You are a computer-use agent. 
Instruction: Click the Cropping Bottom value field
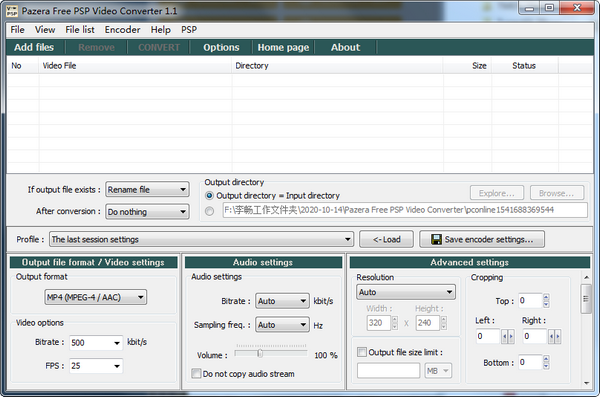point(530,362)
